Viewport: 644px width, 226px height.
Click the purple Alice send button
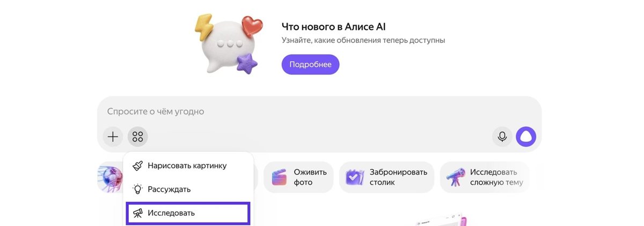526,137
